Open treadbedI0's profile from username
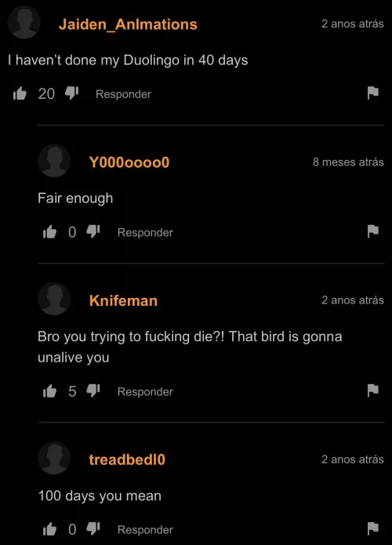The image size is (392, 545). click(x=127, y=460)
